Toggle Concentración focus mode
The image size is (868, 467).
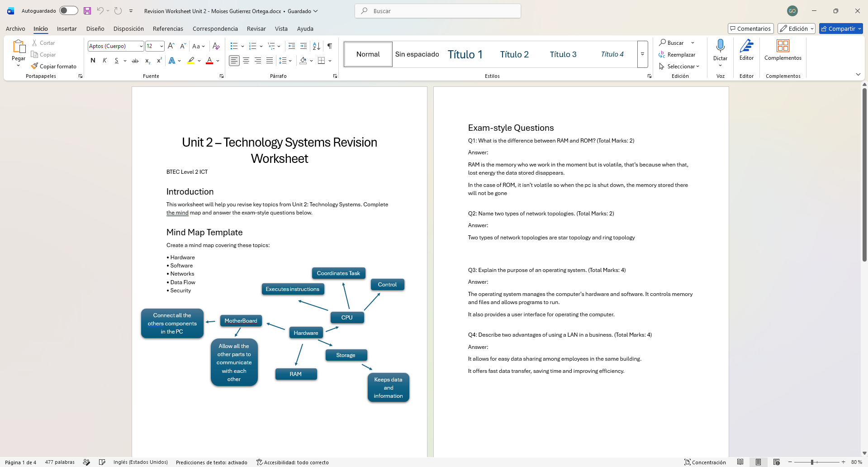pos(705,462)
